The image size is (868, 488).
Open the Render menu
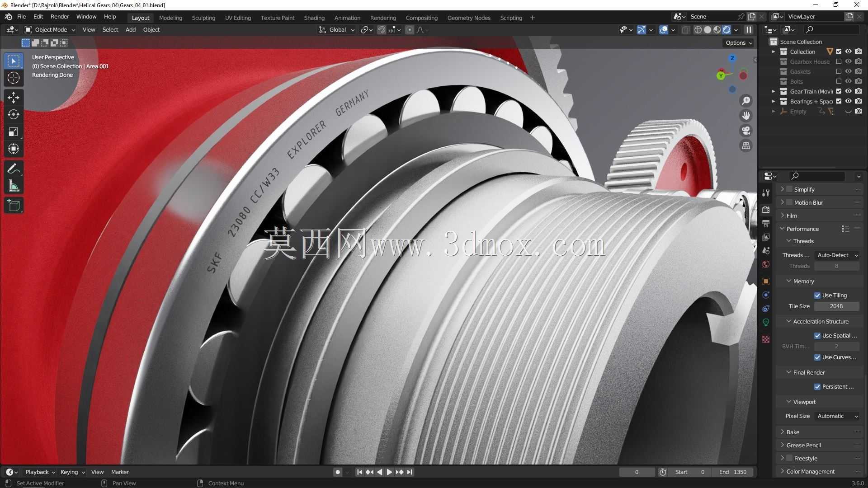[x=60, y=17]
